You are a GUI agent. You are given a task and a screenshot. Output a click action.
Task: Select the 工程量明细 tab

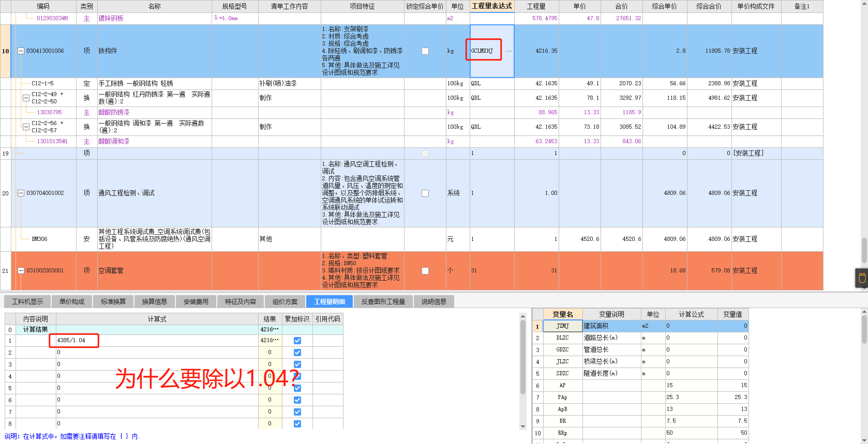pyautogui.click(x=330, y=302)
